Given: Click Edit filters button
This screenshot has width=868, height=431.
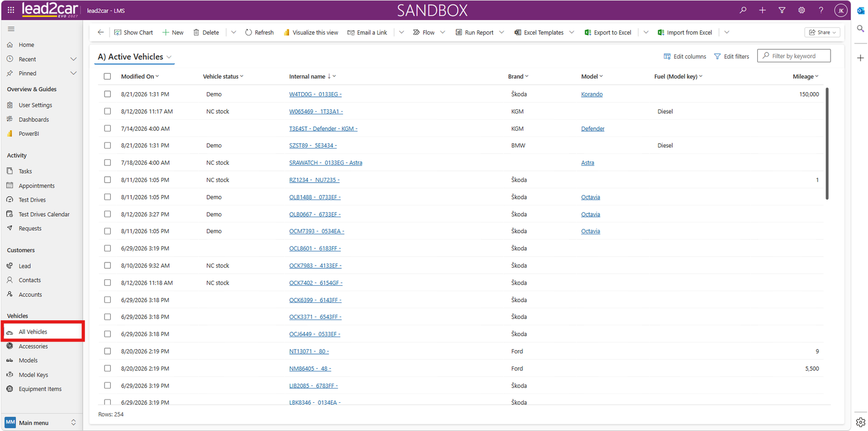Looking at the screenshot, I should (x=731, y=56).
